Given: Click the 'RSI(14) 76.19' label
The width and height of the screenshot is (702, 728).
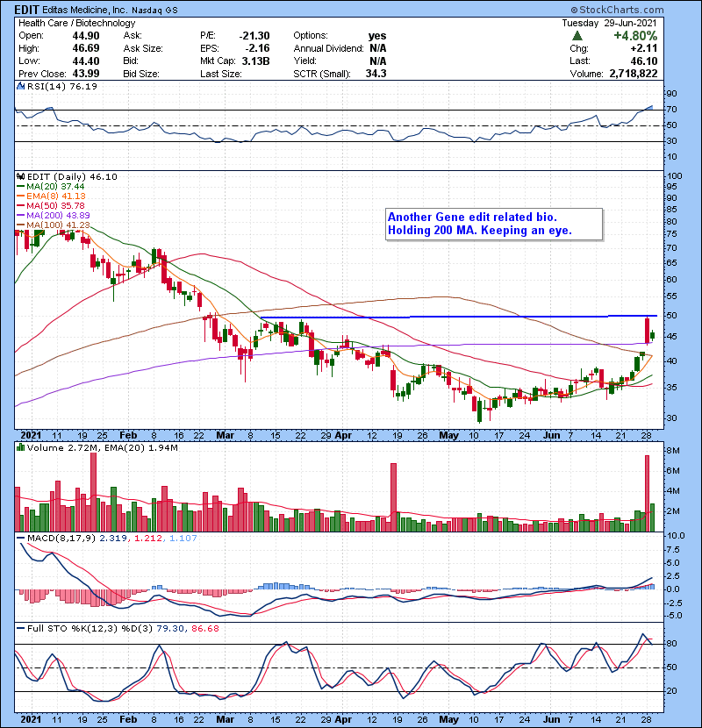Looking at the screenshot, I should [62, 86].
